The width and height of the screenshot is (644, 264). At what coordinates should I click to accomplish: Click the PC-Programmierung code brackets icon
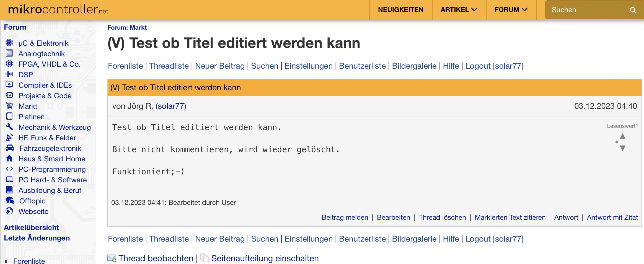pyautogui.click(x=9, y=169)
